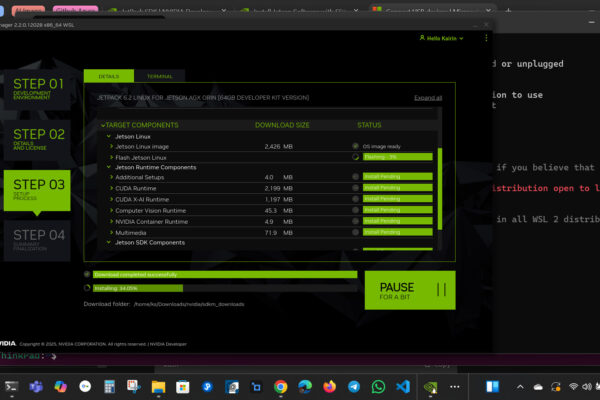
Task: Open Firefox from the taskbar
Action: tap(330, 386)
